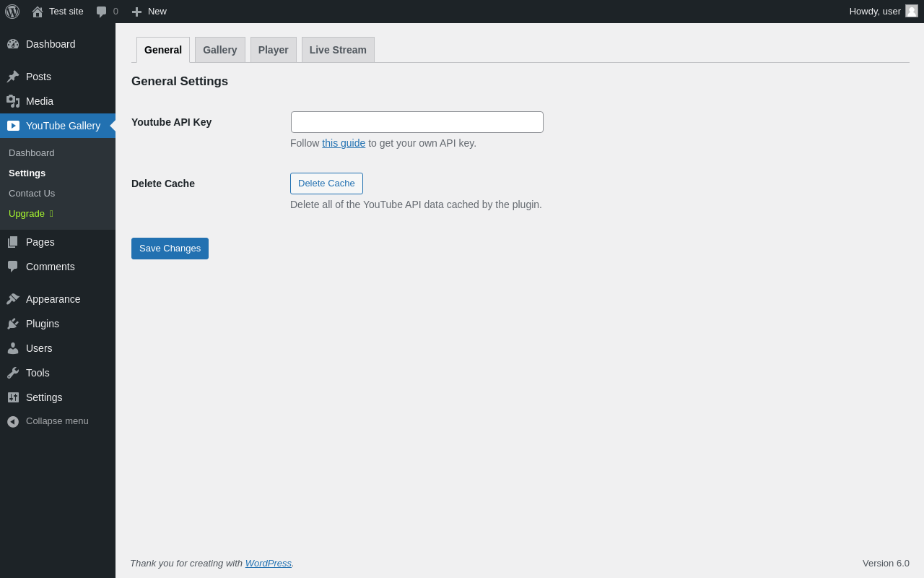
Task: Click the General Settings heading
Action: tap(180, 82)
